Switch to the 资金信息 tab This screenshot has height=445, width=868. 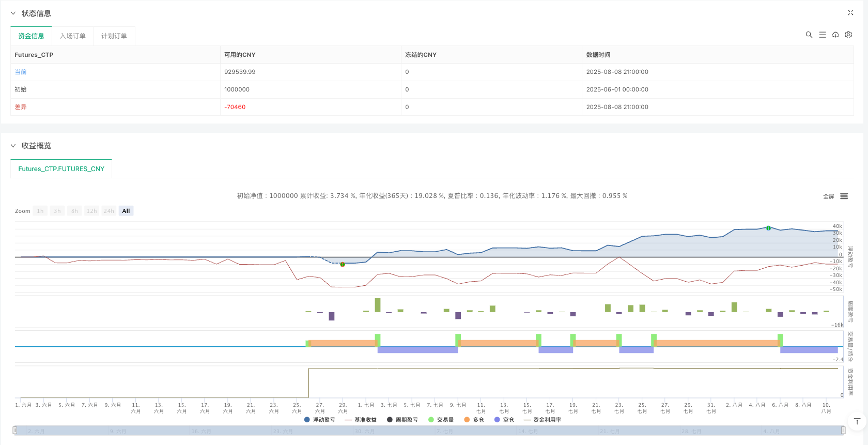click(31, 36)
